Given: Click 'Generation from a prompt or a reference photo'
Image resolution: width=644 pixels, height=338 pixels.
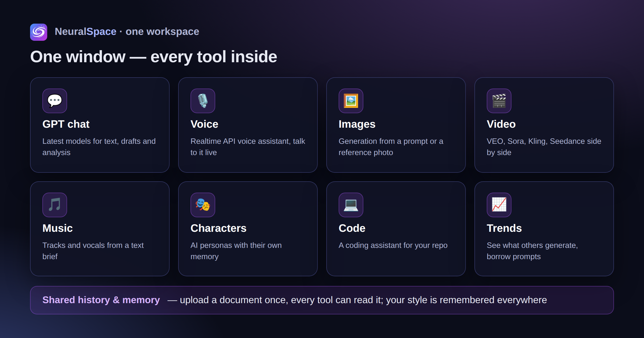Looking at the screenshot, I should [391, 147].
